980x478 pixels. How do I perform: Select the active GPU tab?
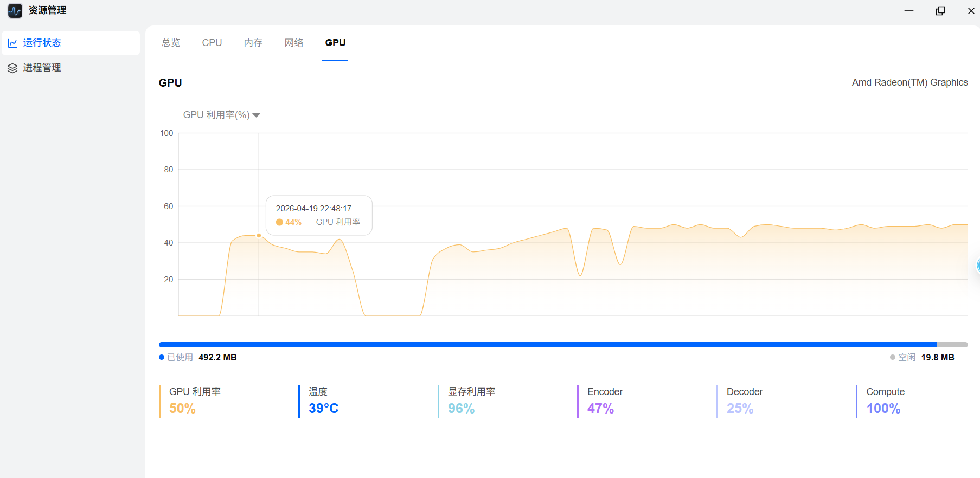335,43
